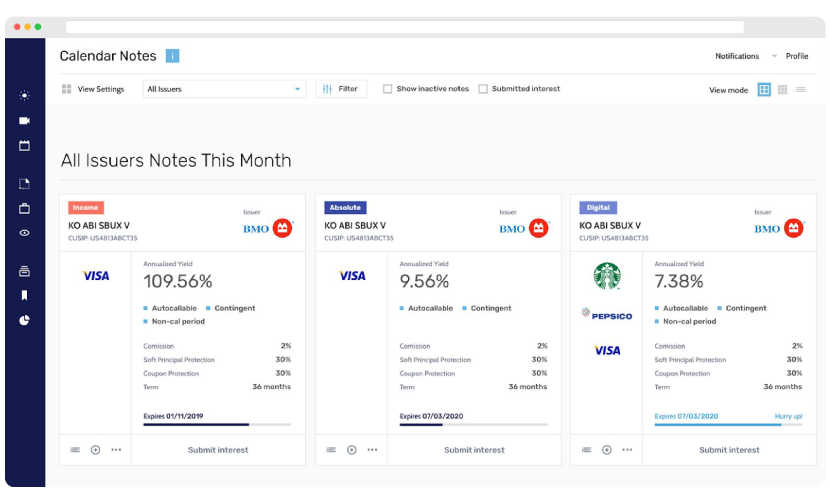Click the Absolute tag label
Image resolution: width=830 pixels, height=494 pixels.
[345, 208]
